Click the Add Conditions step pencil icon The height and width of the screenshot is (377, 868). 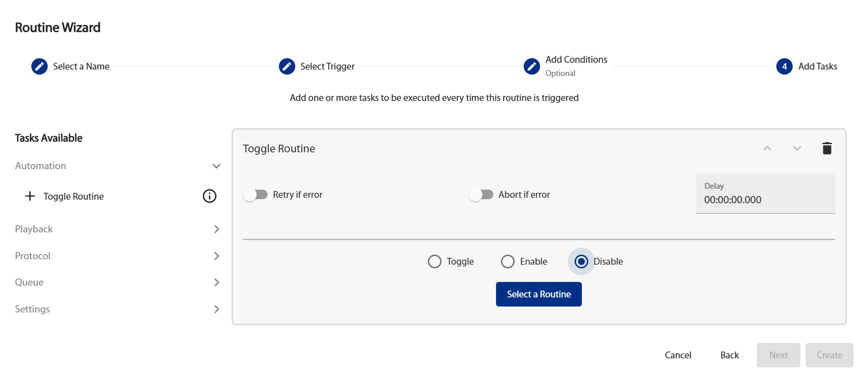pyautogui.click(x=532, y=66)
